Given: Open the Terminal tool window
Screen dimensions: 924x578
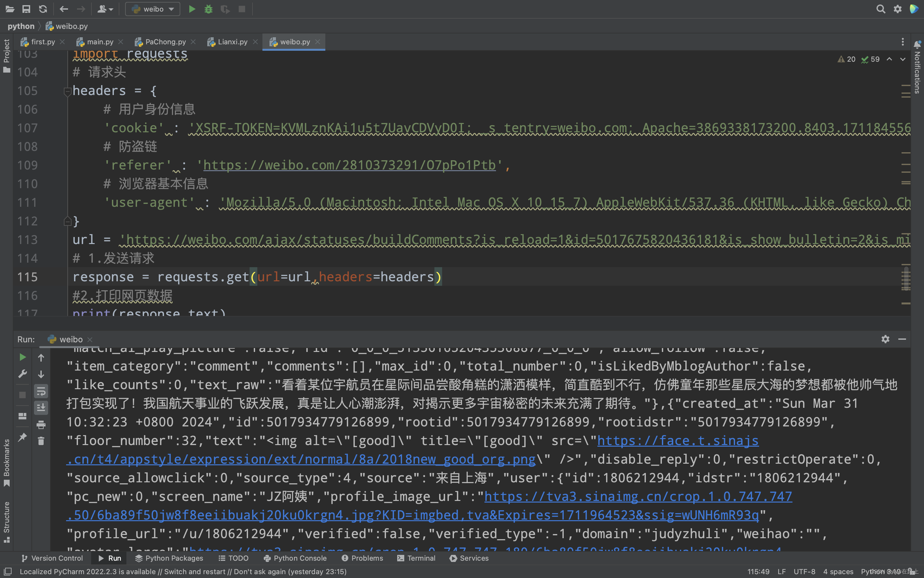Looking at the screenshot, I should [416, 558].
